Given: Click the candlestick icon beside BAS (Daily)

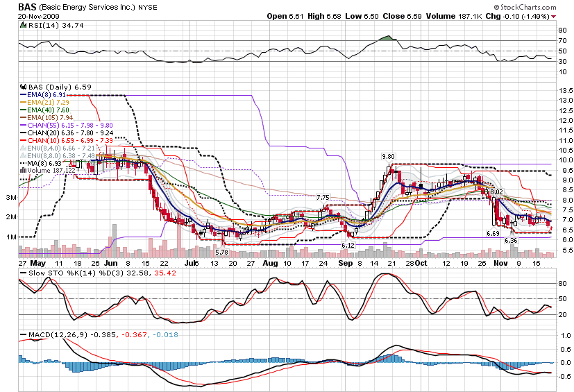Looking at the screenshot, I should coord(23,87).
